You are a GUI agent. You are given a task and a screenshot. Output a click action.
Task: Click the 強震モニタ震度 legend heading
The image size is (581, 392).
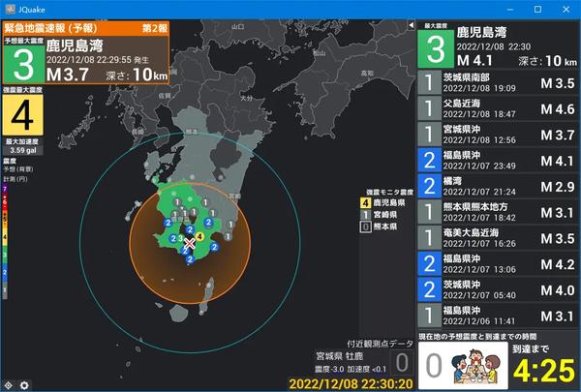point(390,192)
